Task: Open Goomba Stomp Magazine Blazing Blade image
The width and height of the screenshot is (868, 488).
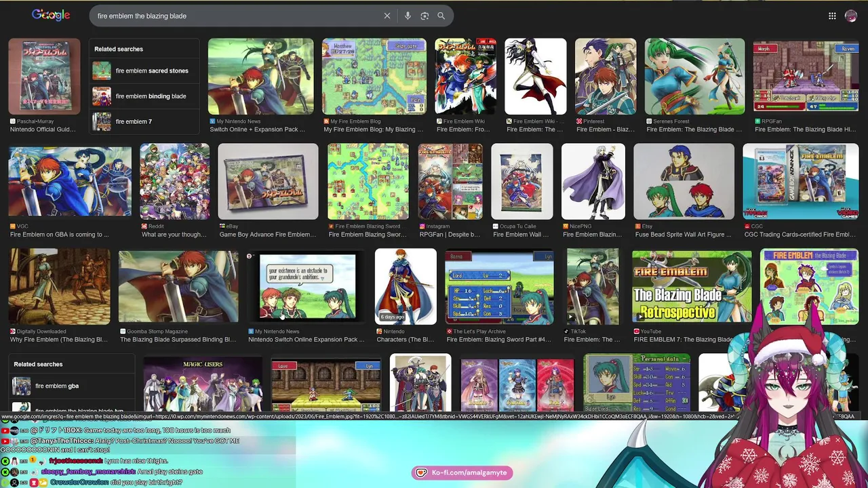Action: click(178, 286)
